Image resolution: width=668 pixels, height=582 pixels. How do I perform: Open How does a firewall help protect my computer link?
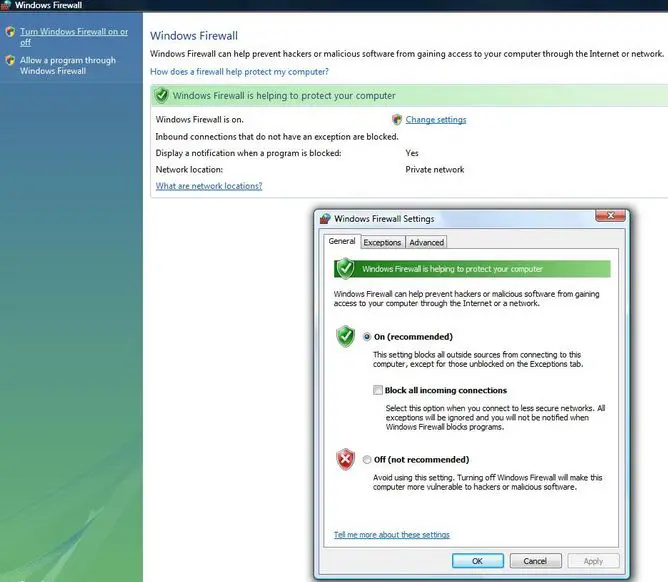tap(239, 72)
